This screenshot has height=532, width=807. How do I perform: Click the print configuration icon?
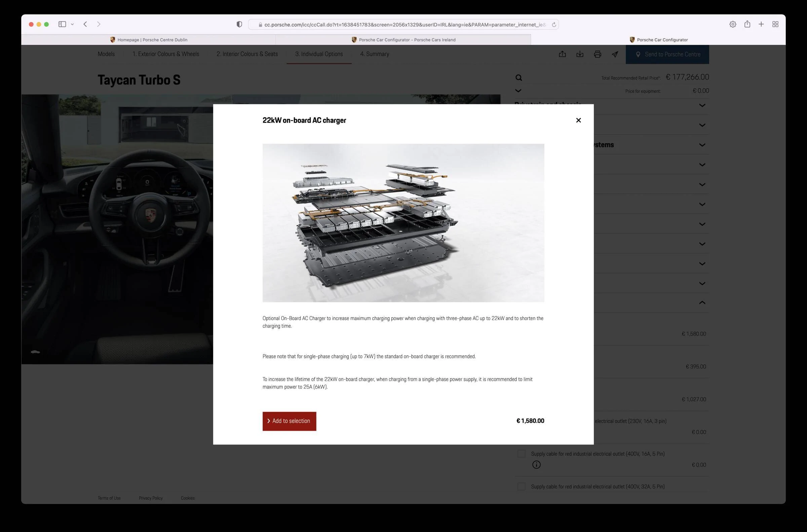[x=598, y=54]
